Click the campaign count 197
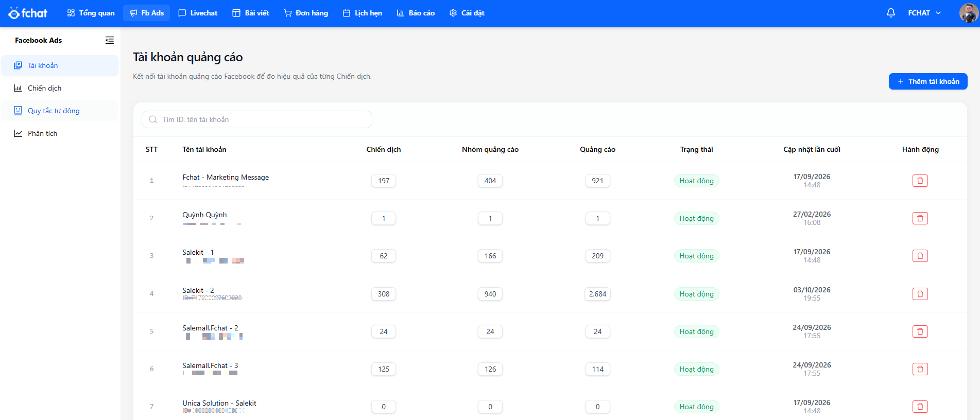 (x=384, y=181)
